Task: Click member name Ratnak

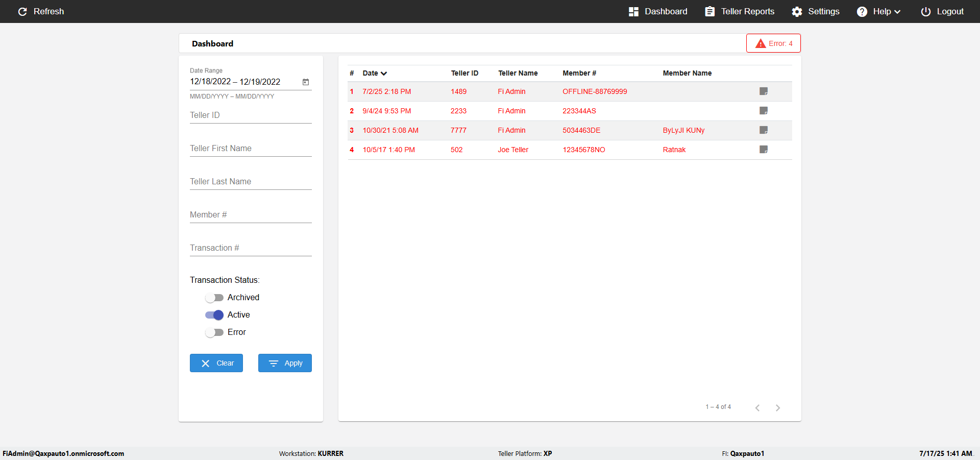Action: tap(674, 150)
